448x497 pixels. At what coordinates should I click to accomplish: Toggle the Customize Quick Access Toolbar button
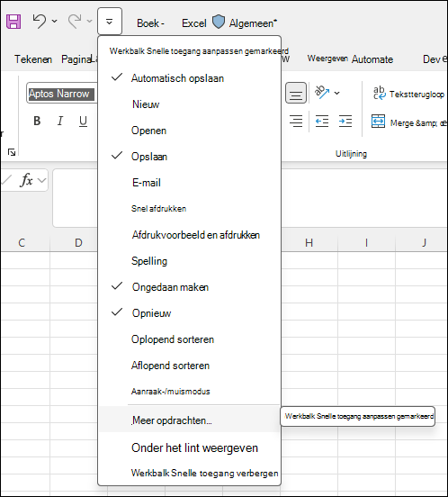click(x=110, y=22)
